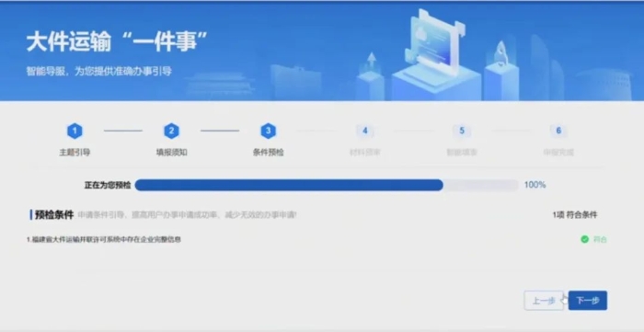Viewport: 644px width, 332px height.
Task: Click the 正在为您预检 label
Action: [x=108, y=185]
